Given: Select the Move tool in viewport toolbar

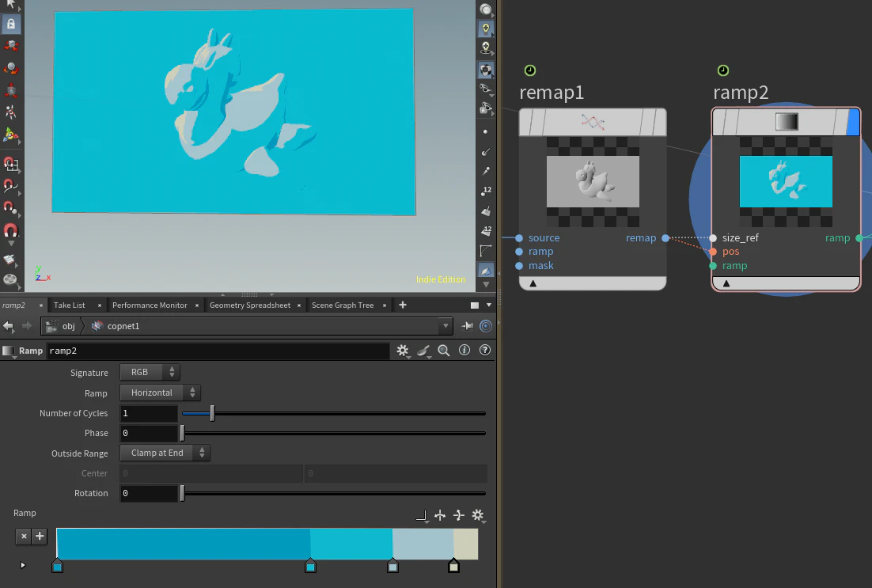Looking at the screenshot, I should [11, 46].
